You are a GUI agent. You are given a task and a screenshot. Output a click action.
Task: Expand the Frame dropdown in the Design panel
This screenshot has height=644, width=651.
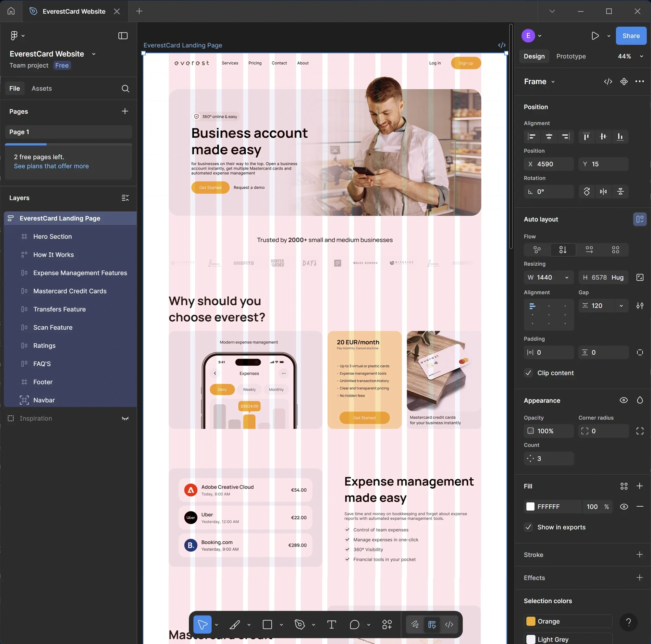[553, 81]
